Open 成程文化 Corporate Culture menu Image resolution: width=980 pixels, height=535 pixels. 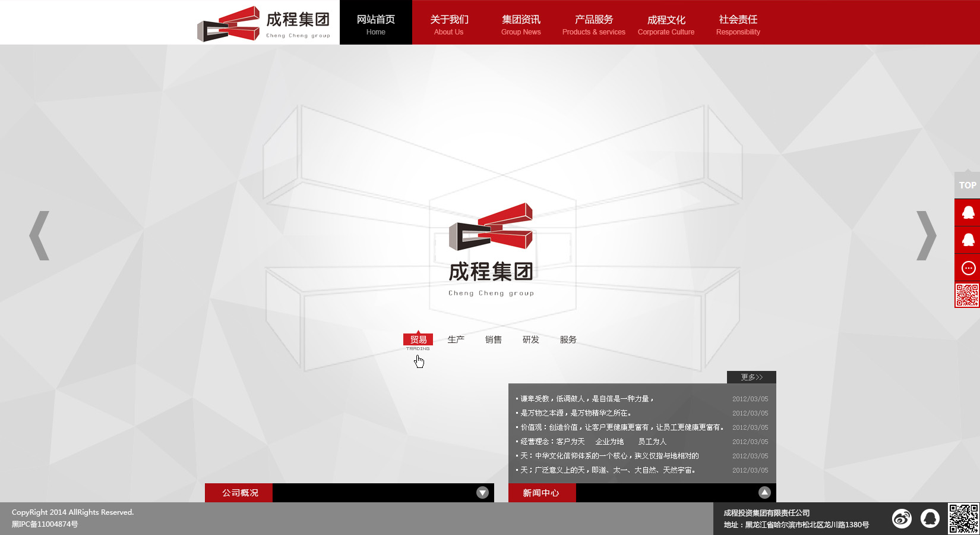tap(666, 25)
